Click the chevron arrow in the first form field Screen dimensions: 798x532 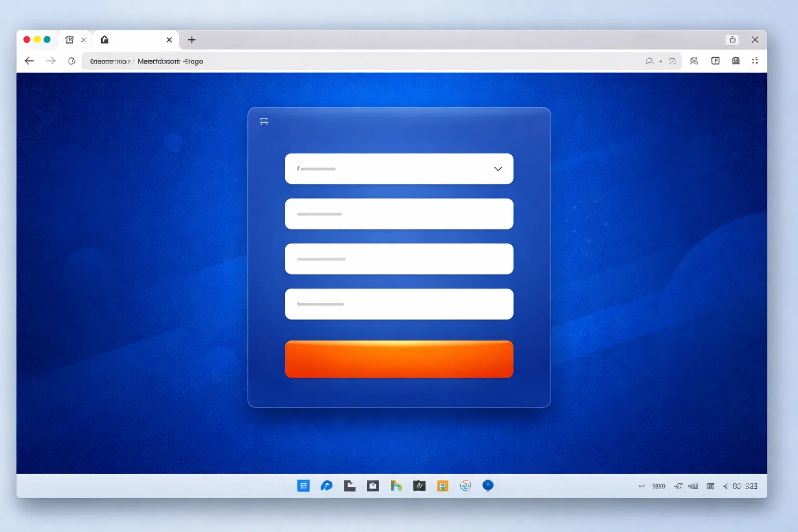coord(498,169)
